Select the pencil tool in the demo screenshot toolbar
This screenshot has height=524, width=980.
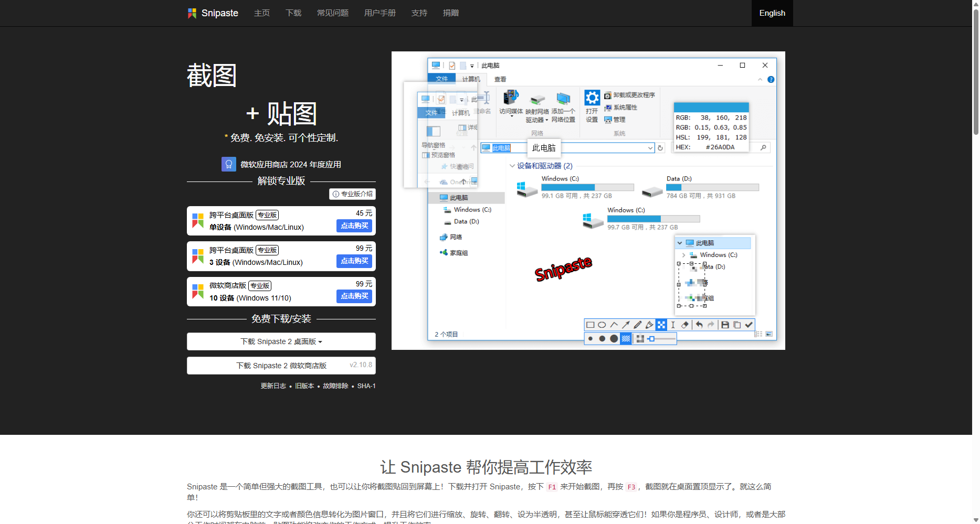coord(638,325)
